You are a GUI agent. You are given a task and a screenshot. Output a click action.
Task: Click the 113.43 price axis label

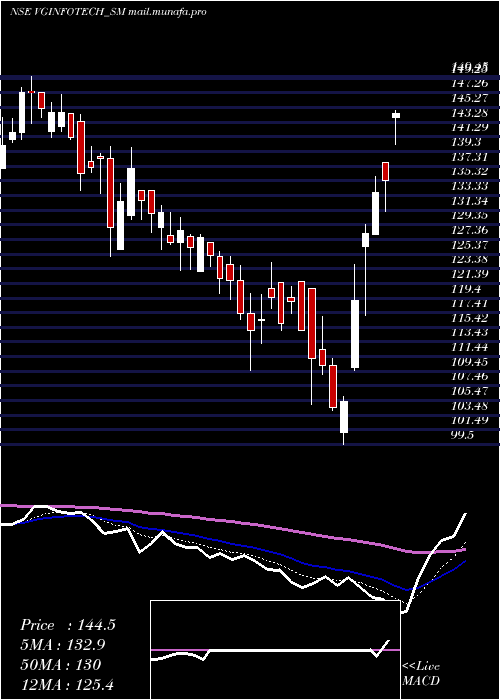[x=470, y=333]
